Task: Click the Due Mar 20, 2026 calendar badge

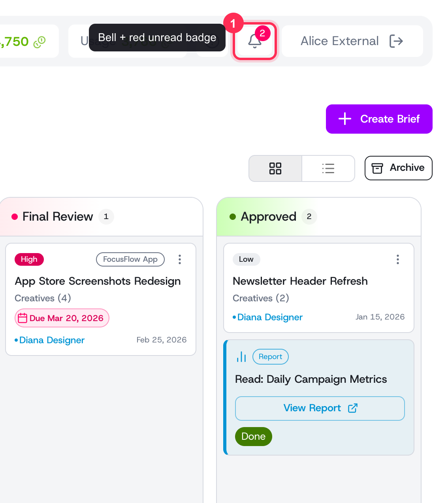Action: point(62,318)
